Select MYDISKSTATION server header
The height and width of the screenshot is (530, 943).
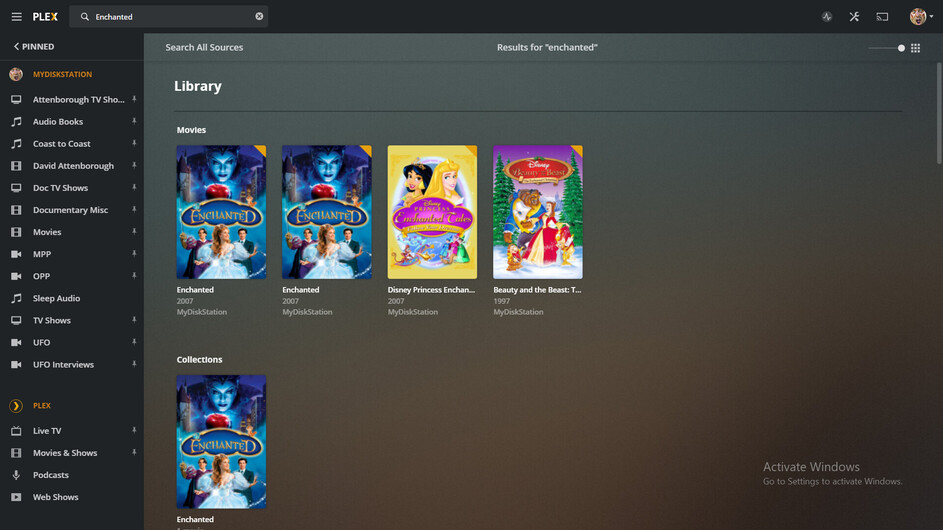point(63,74)
